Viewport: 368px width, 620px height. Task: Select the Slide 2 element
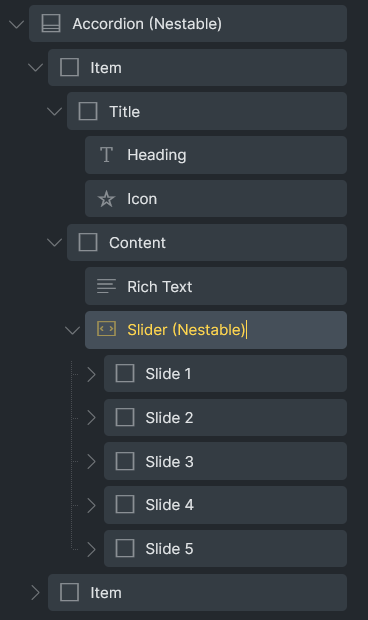point(225,418)
